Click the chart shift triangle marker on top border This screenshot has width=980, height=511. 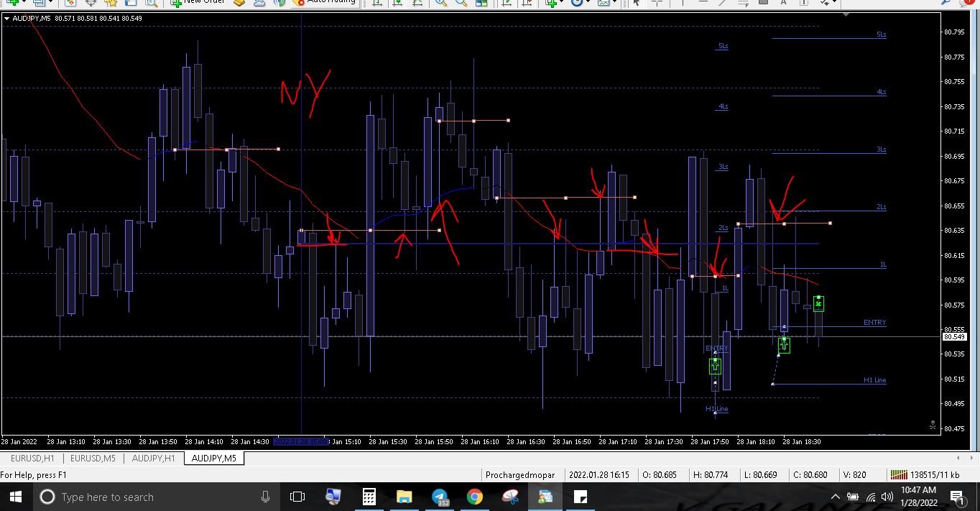tap(846, 13)
